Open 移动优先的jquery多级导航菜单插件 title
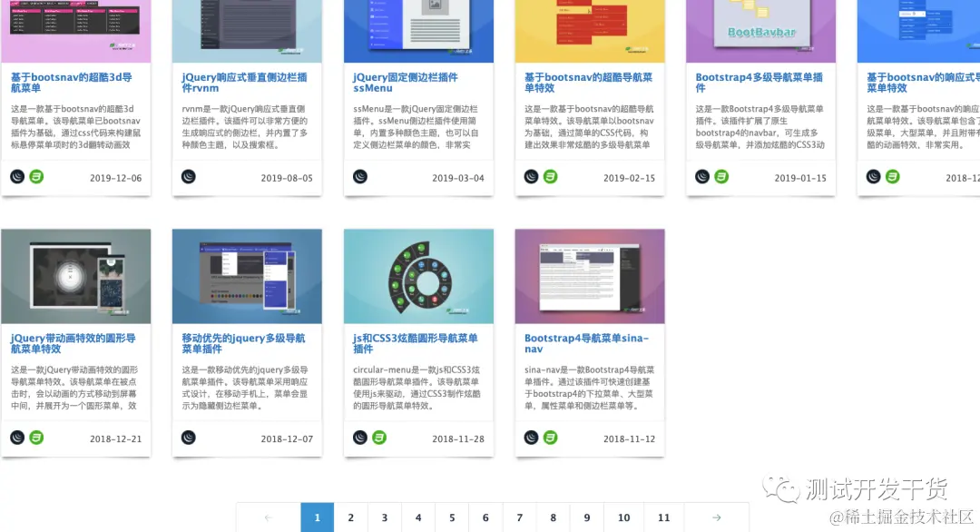Screen dimensions: 980x532 pyautogui.click(x=243, y=343)
